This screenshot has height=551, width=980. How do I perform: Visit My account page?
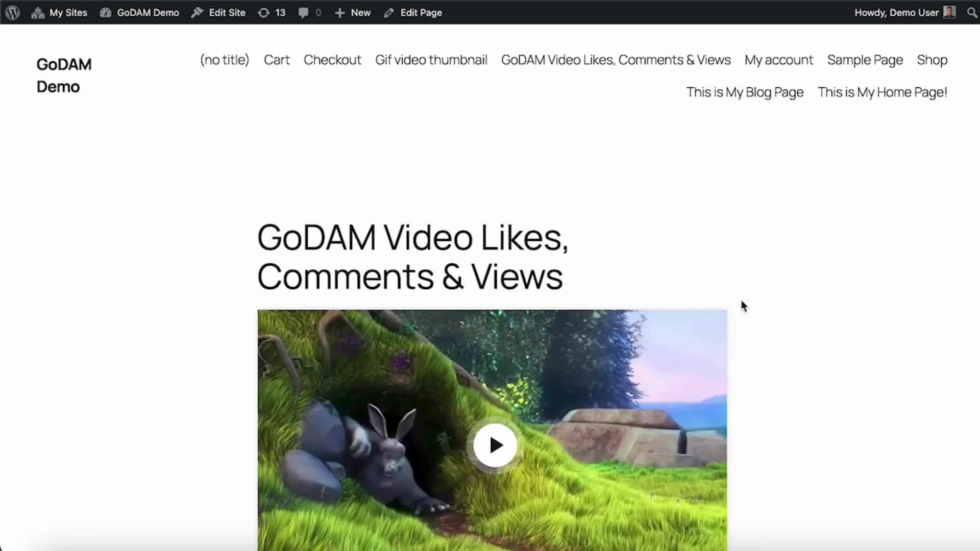tap(778, 60)
